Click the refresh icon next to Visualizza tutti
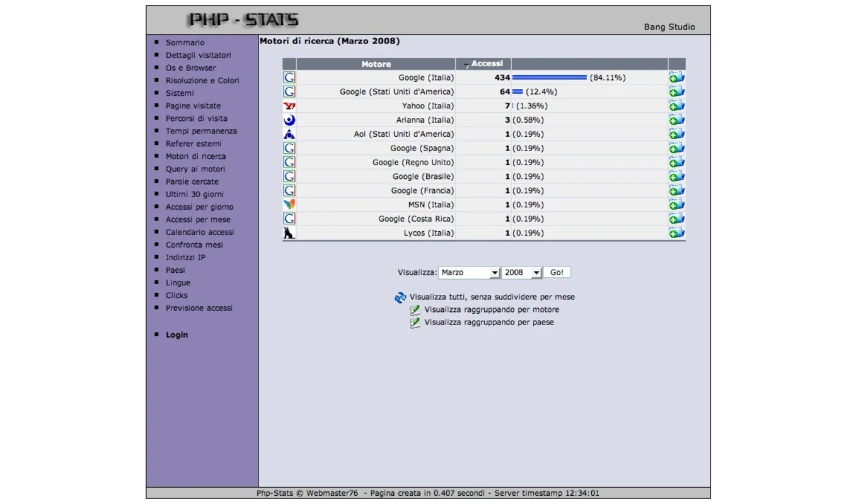 click(x=400, y=297)
